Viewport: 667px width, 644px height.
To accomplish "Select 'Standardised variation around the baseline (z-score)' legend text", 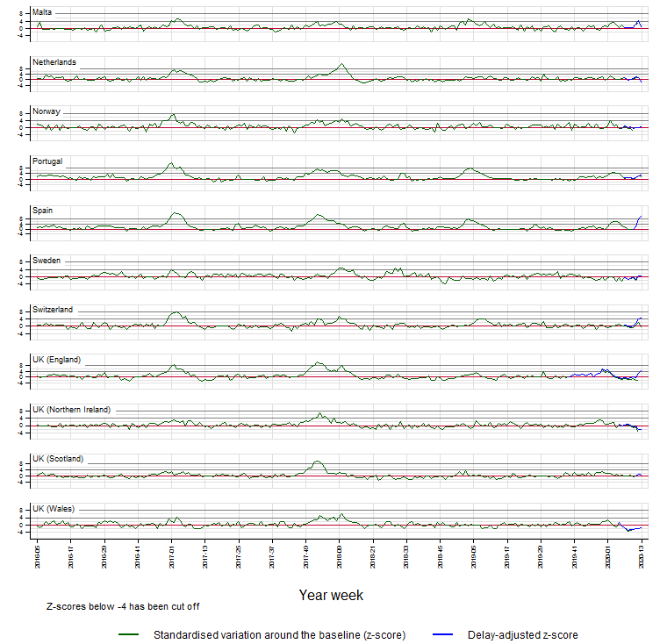I will point(279,635).
